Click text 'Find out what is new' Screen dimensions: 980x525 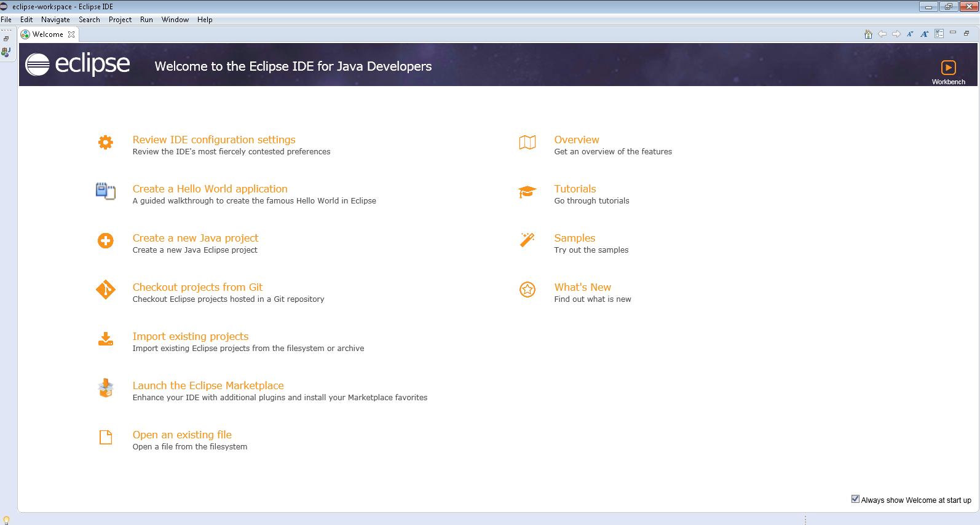tap(593, 299)
